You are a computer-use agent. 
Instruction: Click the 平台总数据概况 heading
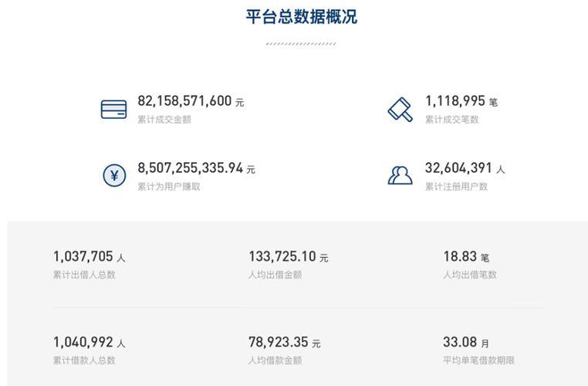(x=302, y=17)
